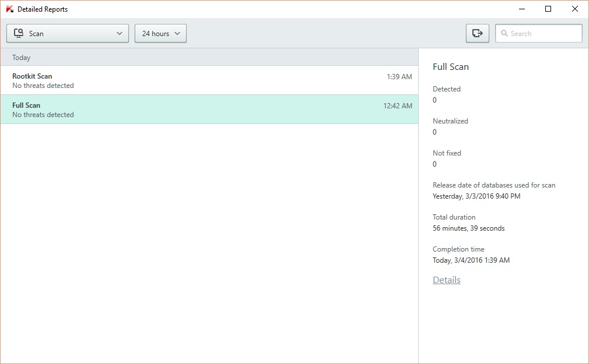The width and height of the screenshot is (589, 364).
Task: Click the export report icon button
Action: click(x=477, y=34)
